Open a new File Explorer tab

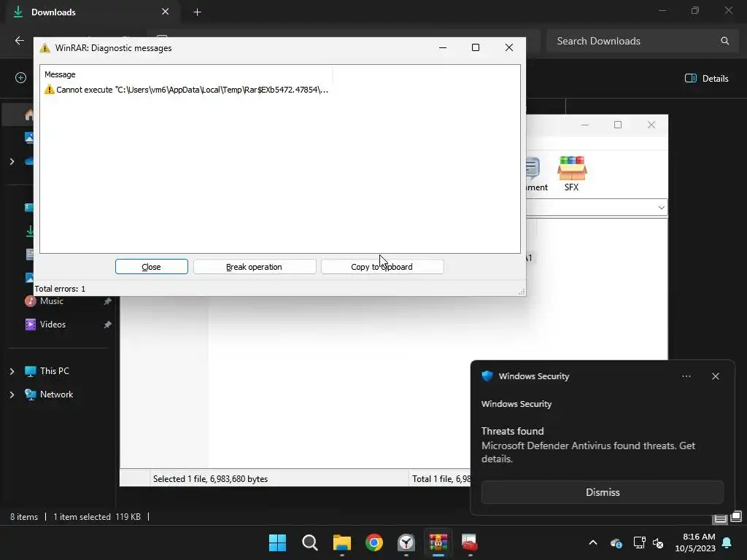(197, 12)
